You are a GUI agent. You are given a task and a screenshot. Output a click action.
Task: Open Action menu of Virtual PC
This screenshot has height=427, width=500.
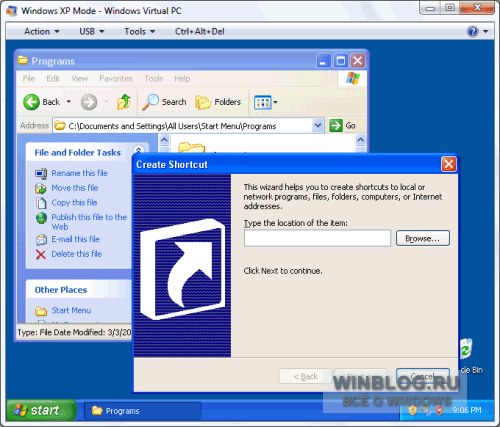point(42,31)
